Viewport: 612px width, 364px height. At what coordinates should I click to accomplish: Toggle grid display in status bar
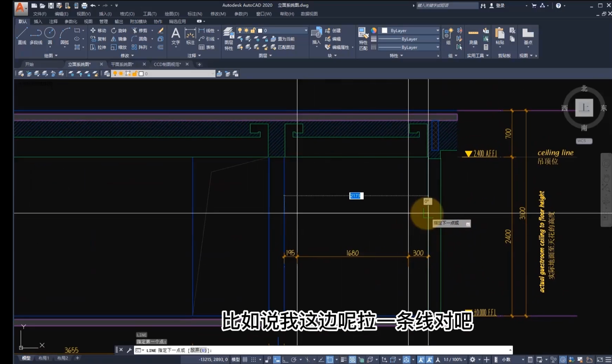tap(245, 360)
